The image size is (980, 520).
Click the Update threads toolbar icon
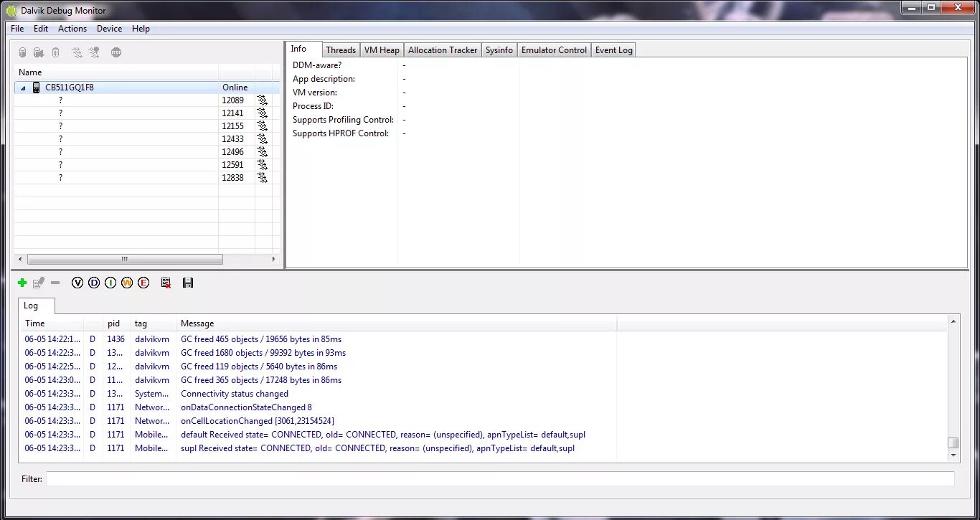coord(77,52)
